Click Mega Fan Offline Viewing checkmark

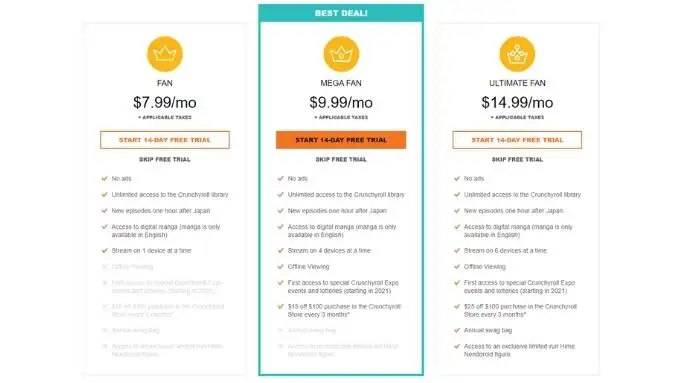[x=281, y=266]
